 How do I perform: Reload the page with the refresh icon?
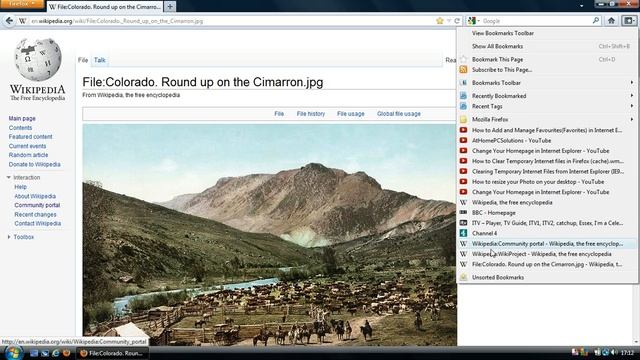[457, 21]
